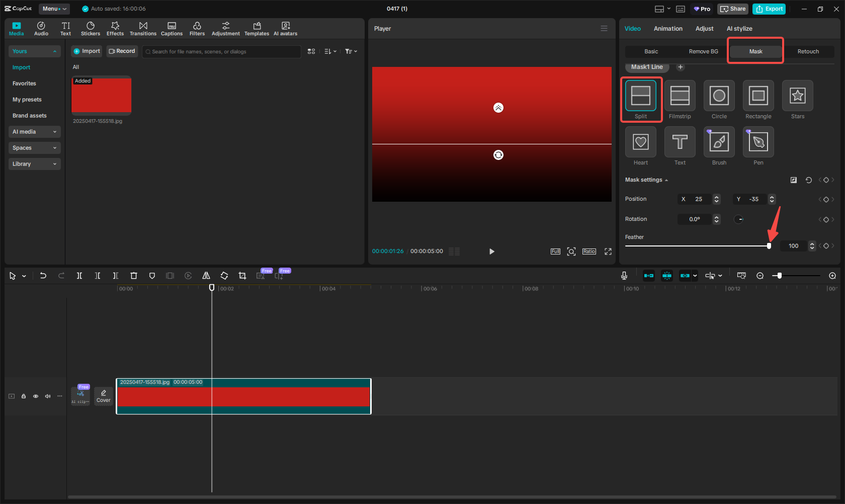Screen dimensions: 845x504
Task: Select the Circle mask shape
Action: (x=719, y=96)
